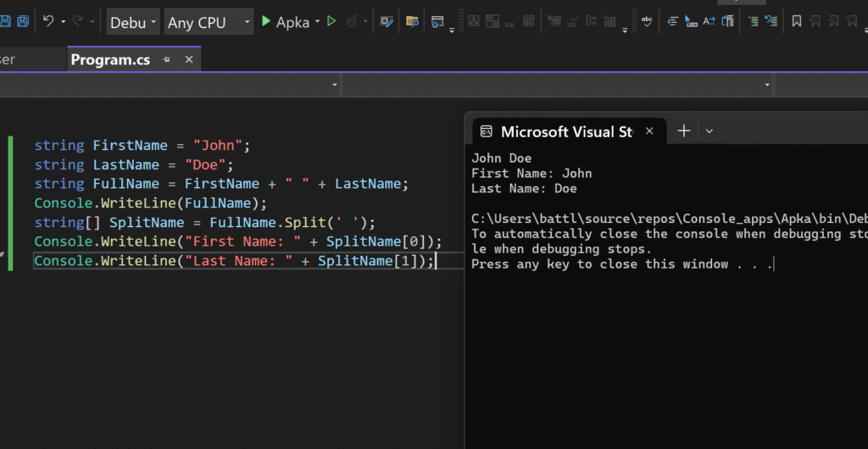The width and height of the screenshot is (868, 449).
Task: Close the Program.cs tab
Action: tap(189, 59)
